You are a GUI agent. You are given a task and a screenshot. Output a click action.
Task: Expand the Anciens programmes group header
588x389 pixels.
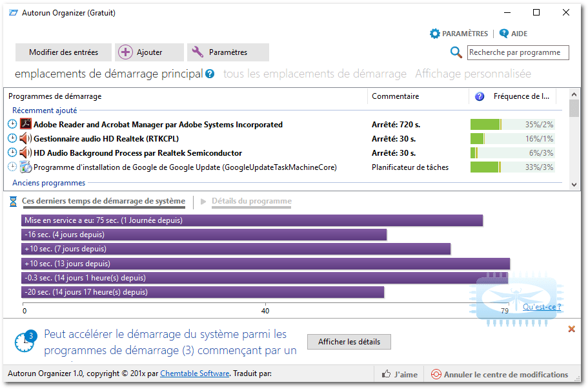coord(49,183)
